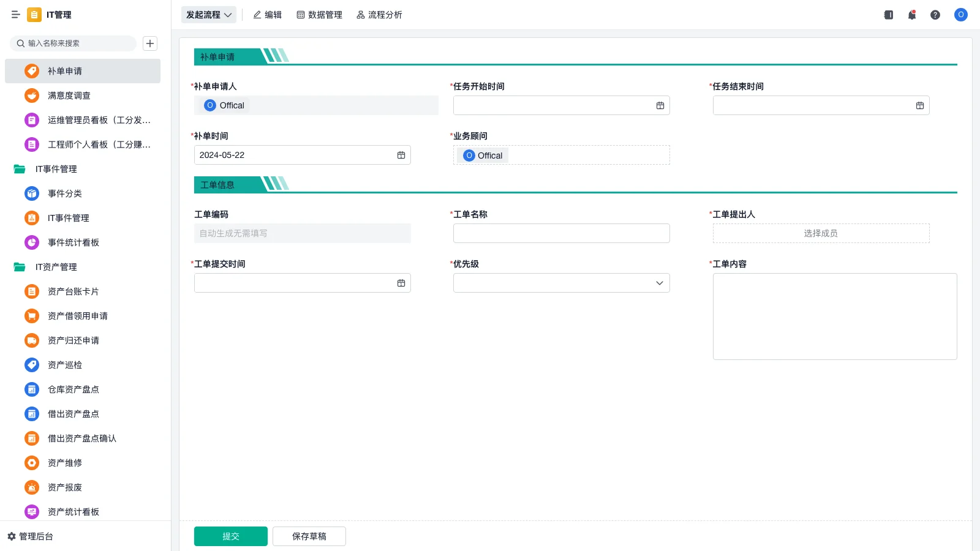Click the 补单申请 sidebar icon
The height and width of the screenshot is (551, 980).
pyautogui.click(x=32, y=71)
